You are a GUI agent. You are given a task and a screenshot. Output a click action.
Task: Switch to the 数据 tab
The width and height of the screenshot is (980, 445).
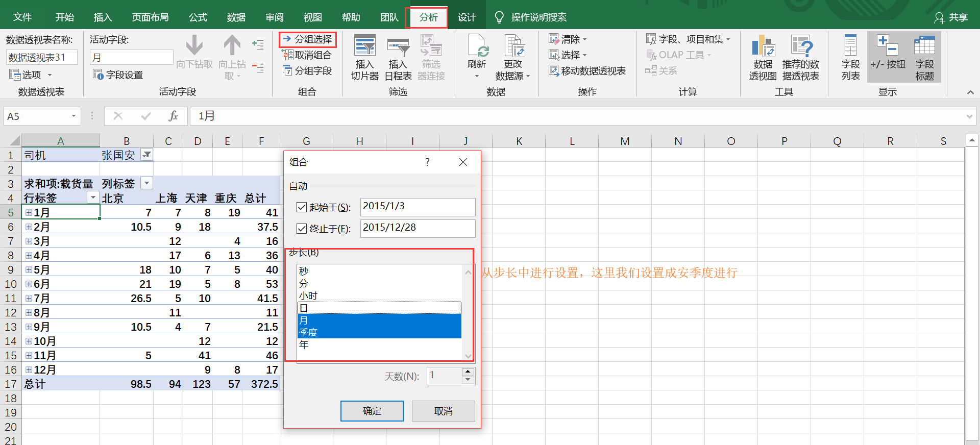[236, 17]
